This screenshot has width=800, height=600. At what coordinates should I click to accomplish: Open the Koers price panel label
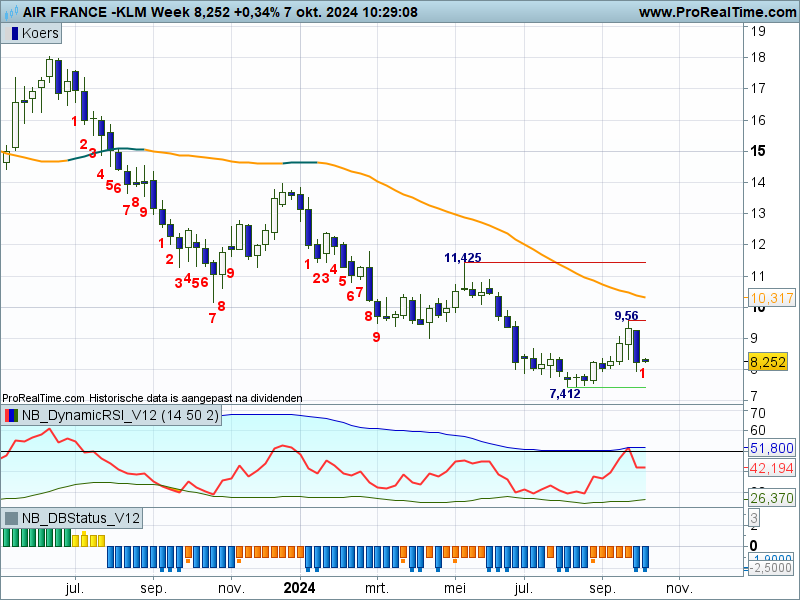coord(39,33)
